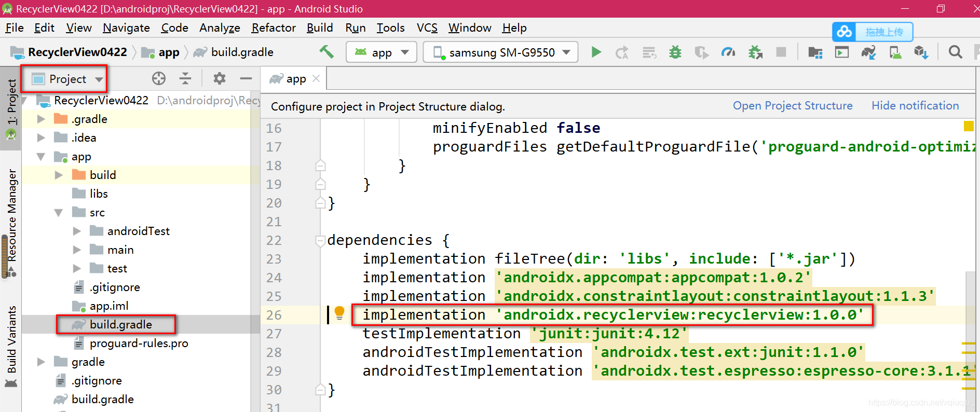Select the app editor tab
The width and height of the screenshot is (980, 412).
294,78
